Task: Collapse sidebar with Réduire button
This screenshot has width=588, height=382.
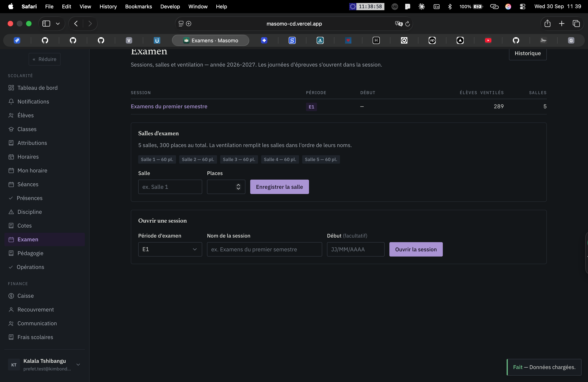Action: click(x=44, y=59)
